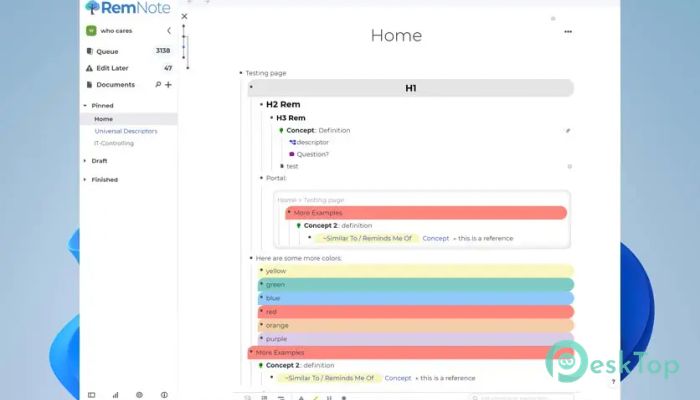This screenshot has width=700, height=400.
Task: Click the H1 header block
Action: [411, 88]
